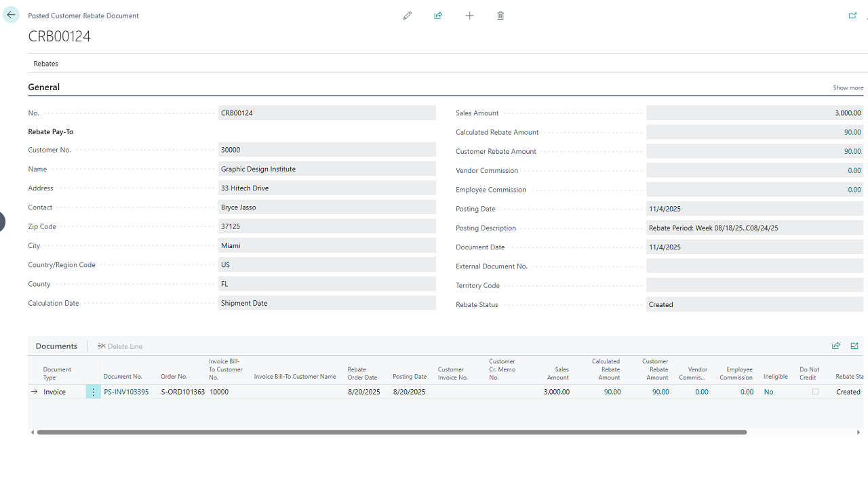Open row options for the Invoice line
Screen dimensions: 868x488
94,392
